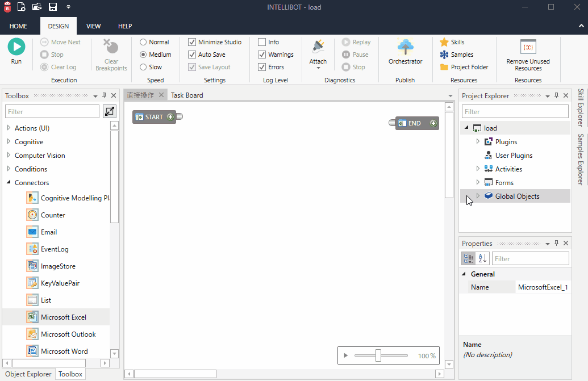
Task: Collapse the Connectors category in the Toolbox
Action: (9, 182)
